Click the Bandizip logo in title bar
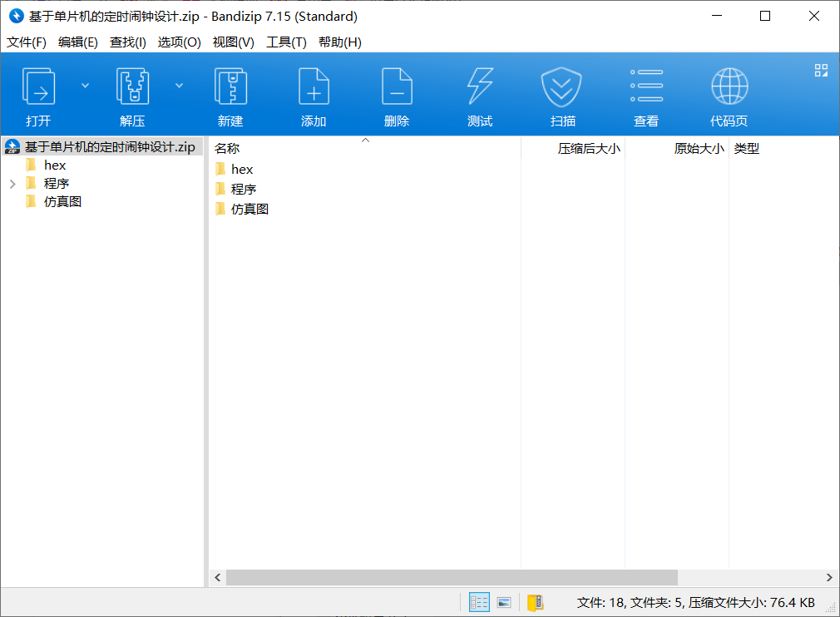This screenshot has width=840, height=617. pyautogui.click(x=17, y=16)
